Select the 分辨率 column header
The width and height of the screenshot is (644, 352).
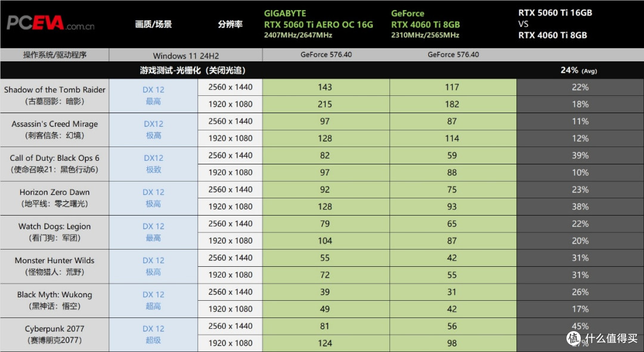(x=230, y=24)
